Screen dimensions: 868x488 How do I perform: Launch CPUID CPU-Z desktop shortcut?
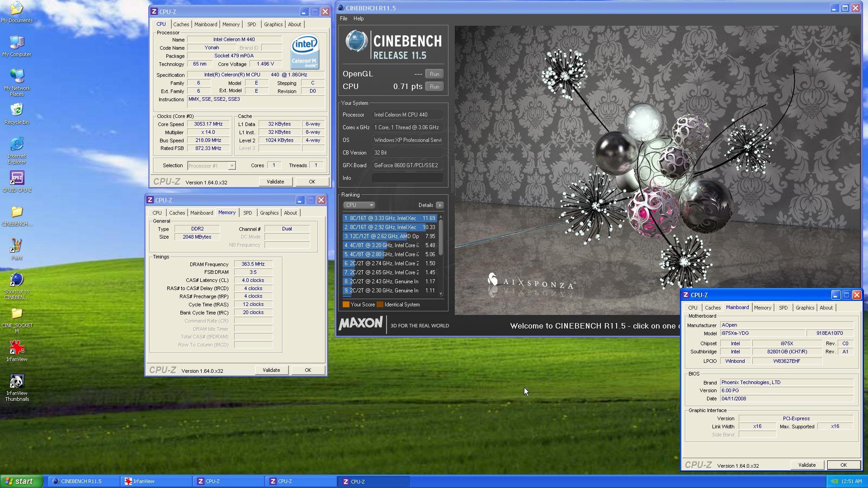(x=17, y=182)
